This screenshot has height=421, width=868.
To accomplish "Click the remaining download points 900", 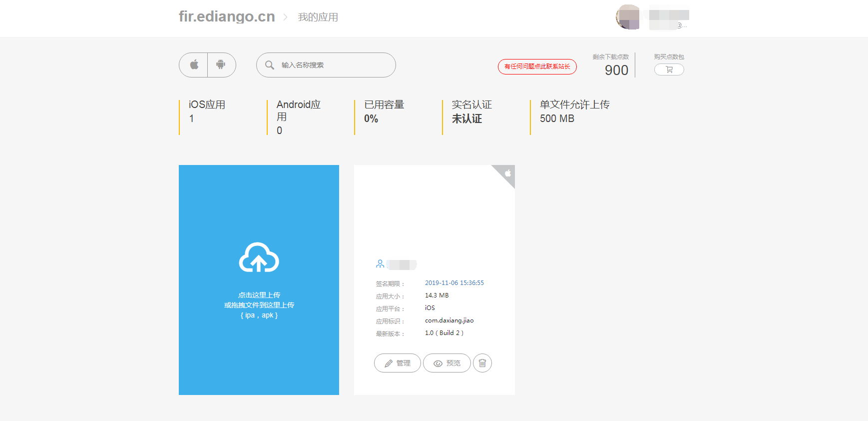I will [616, 70].
